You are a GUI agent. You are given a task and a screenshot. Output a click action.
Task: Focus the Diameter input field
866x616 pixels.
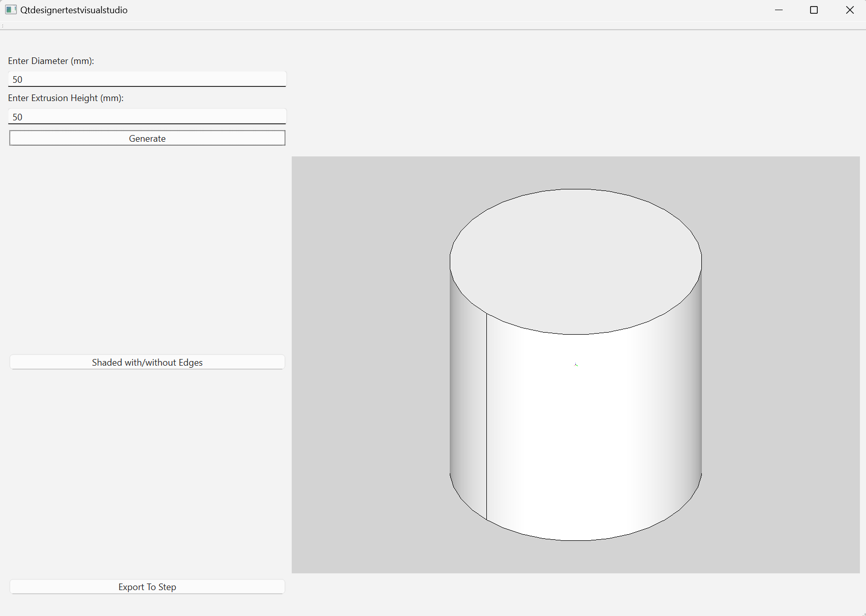point(147,79)
